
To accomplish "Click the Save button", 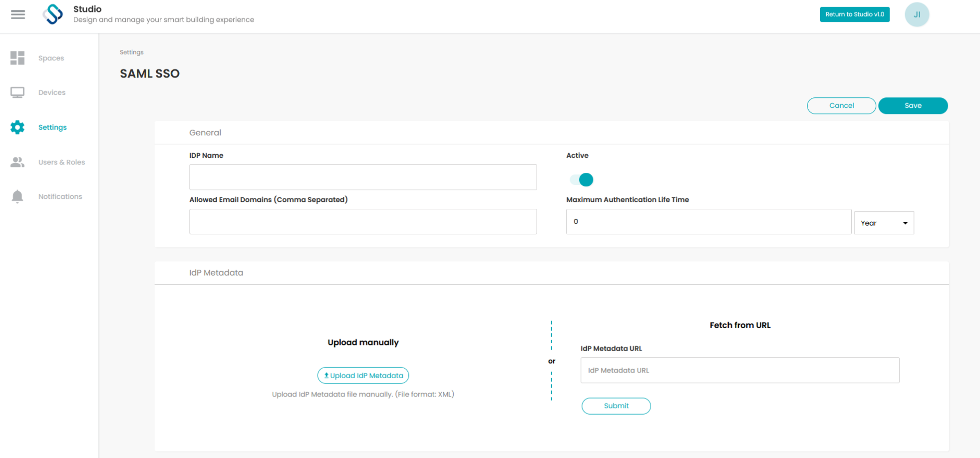I will (913, 105).
